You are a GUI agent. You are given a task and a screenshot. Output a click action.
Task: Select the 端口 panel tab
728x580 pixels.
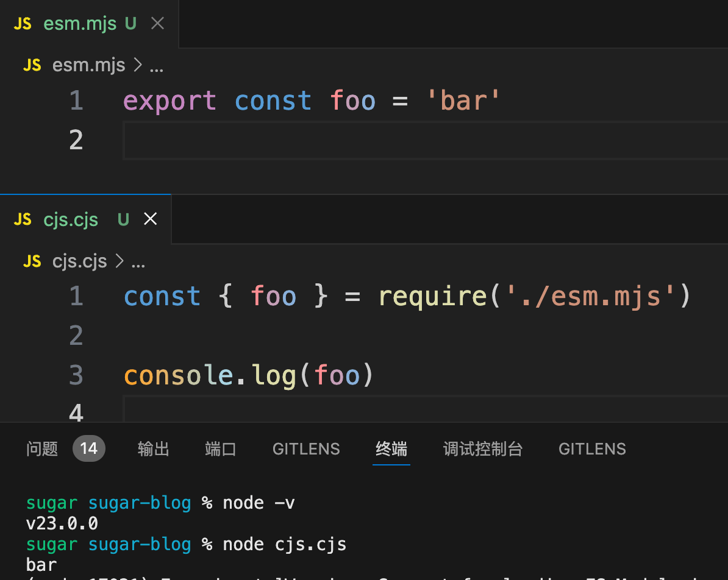tap(220, 449)
